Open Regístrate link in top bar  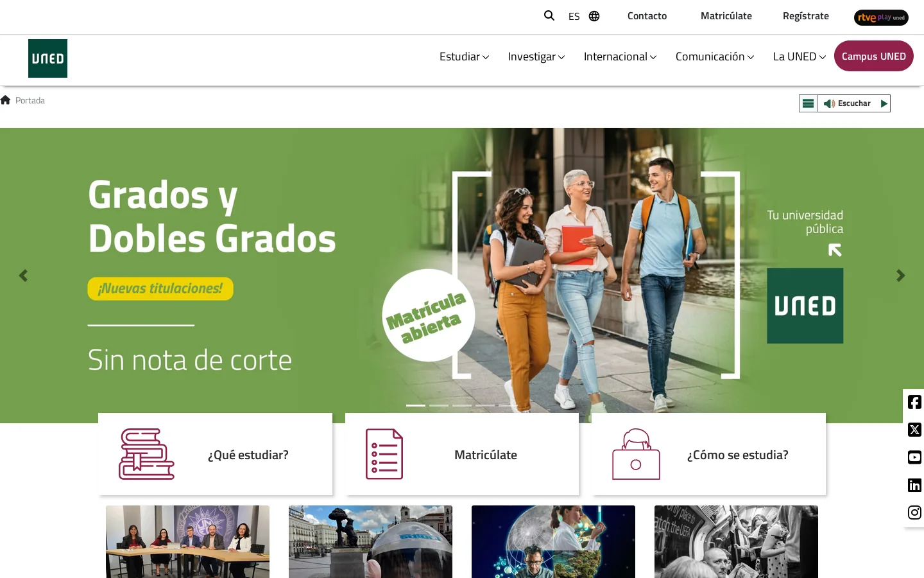point(806,16)
